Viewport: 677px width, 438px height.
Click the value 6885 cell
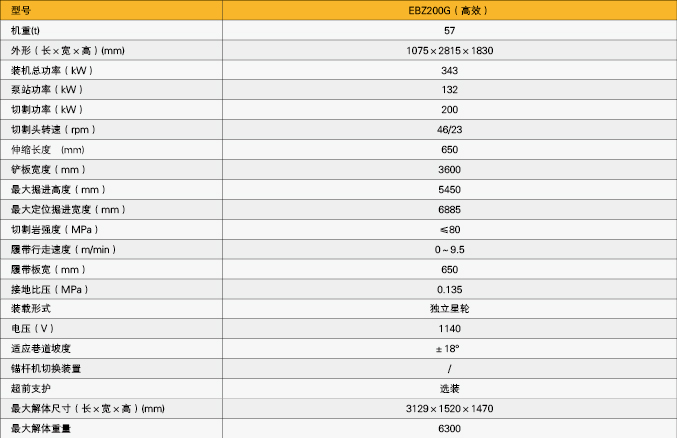(449, 210)
